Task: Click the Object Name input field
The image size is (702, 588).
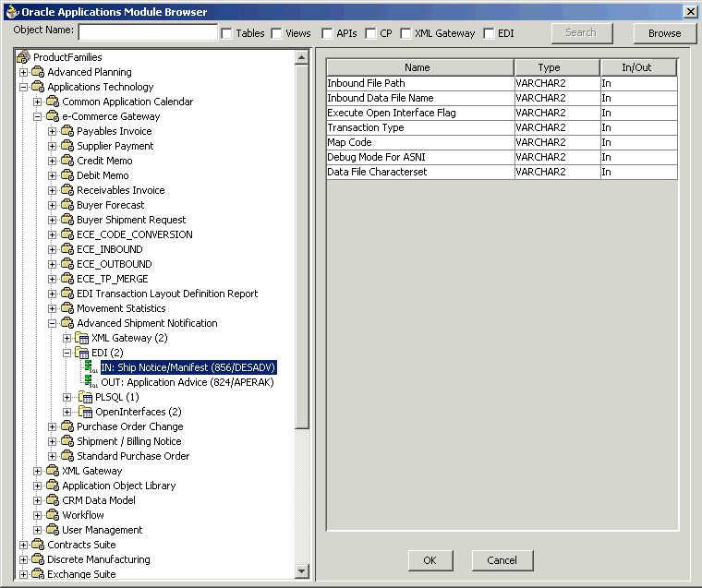Action: coord(148,32)
